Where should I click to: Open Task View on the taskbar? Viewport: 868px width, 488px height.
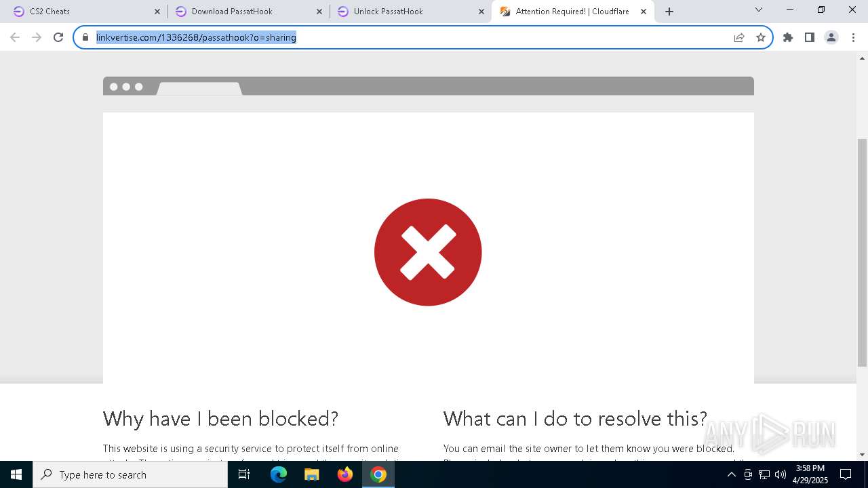click(x=244, y=474)
